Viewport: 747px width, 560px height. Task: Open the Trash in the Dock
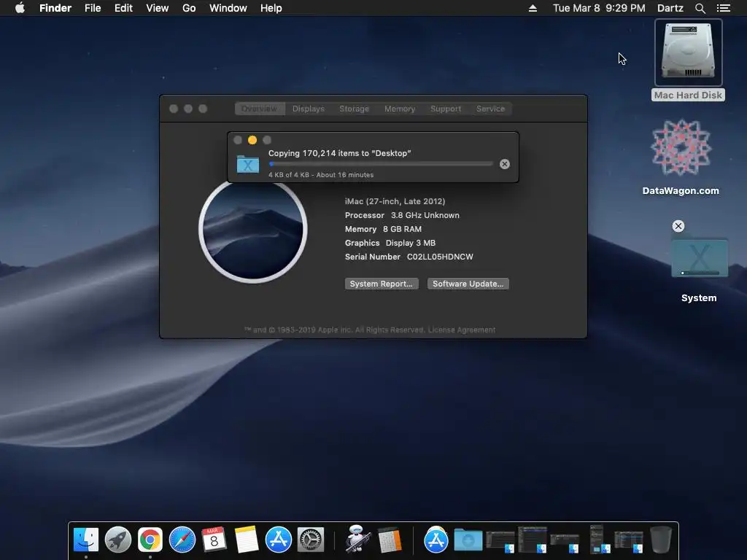click(661, 540)
